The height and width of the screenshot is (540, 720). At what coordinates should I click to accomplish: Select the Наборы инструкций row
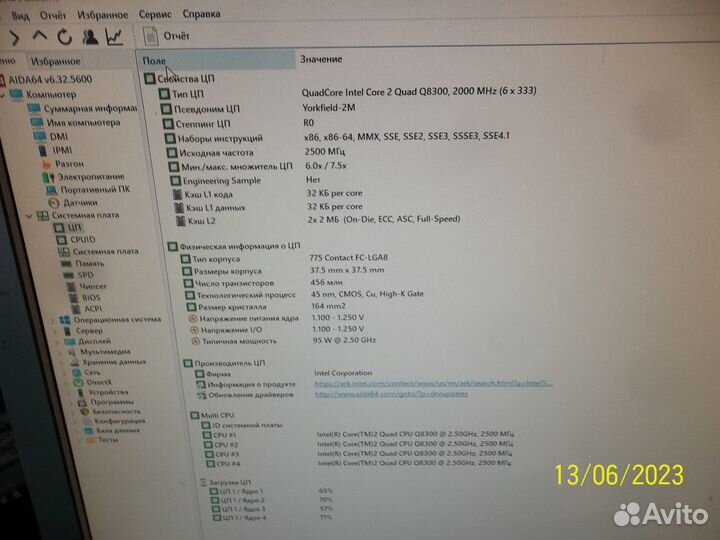(x=336, y=138)
